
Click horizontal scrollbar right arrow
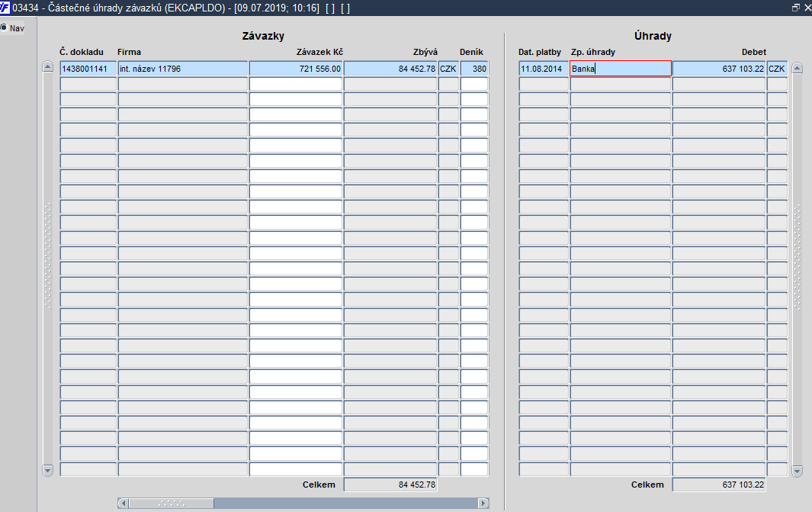pos(483,503)
